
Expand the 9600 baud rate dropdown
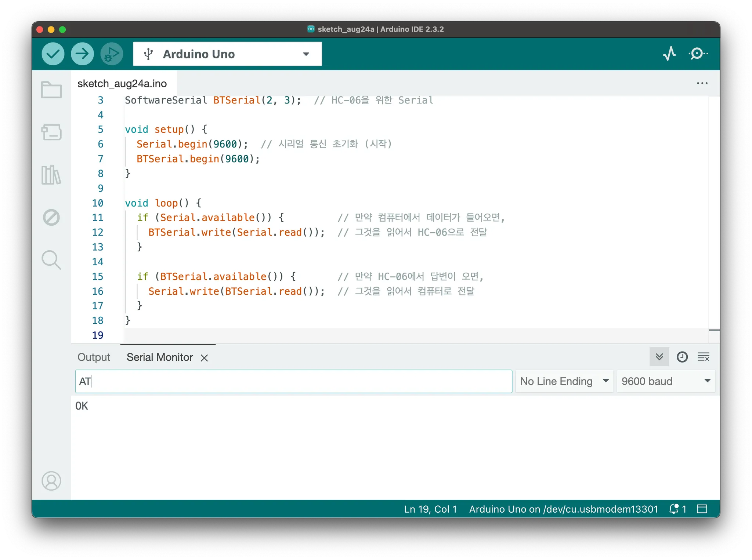[x=666, y=381]
